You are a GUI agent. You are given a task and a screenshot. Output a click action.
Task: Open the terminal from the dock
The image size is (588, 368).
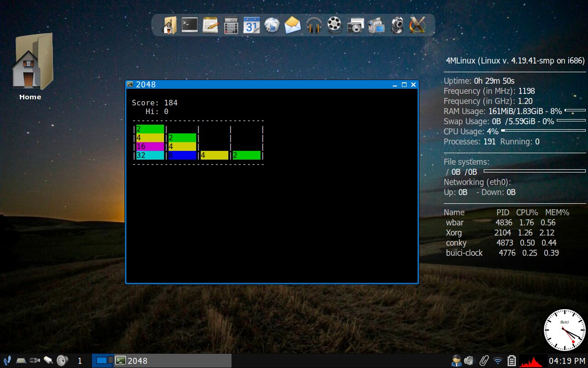pos(189,25)
